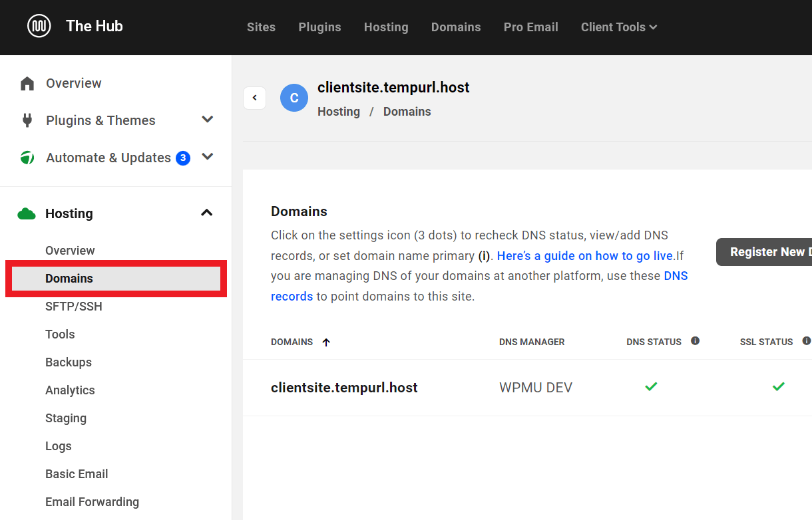Click the Hosting cloud icon

click(27, 213)
